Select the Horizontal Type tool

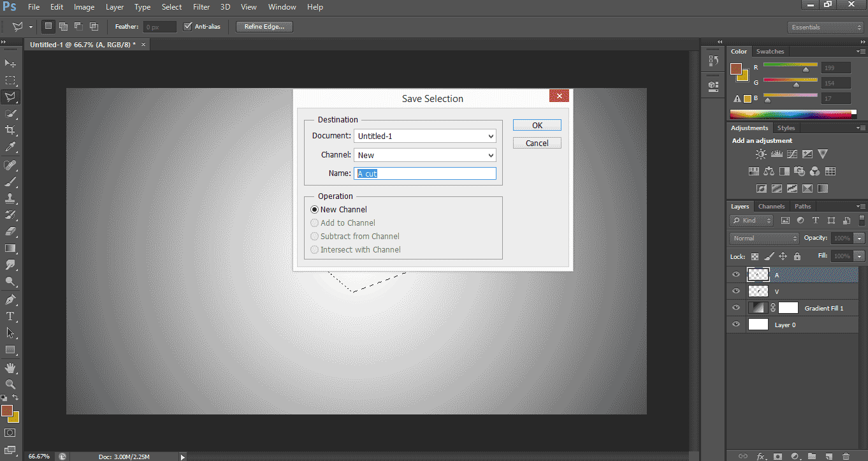(x=10, y=316)
